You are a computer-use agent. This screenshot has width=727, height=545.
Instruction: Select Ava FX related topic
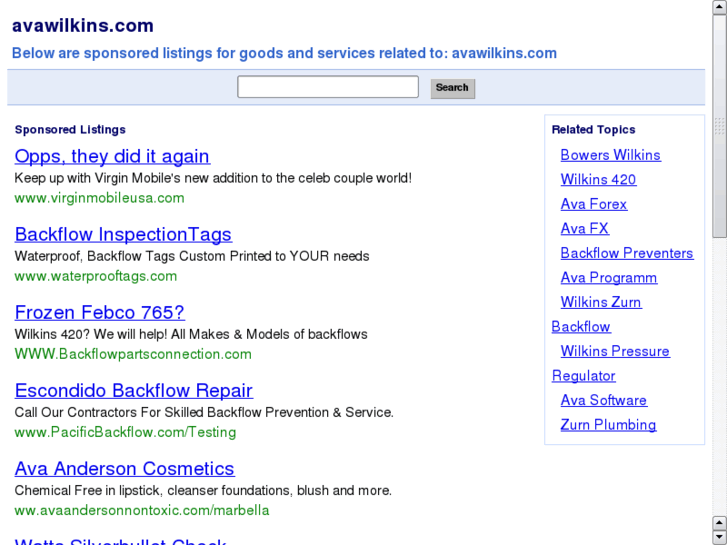click(585, 229)
